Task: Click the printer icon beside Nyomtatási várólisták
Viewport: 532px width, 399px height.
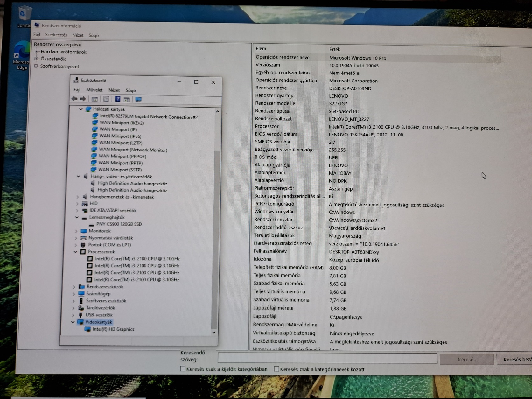Action: pos(83,238)
